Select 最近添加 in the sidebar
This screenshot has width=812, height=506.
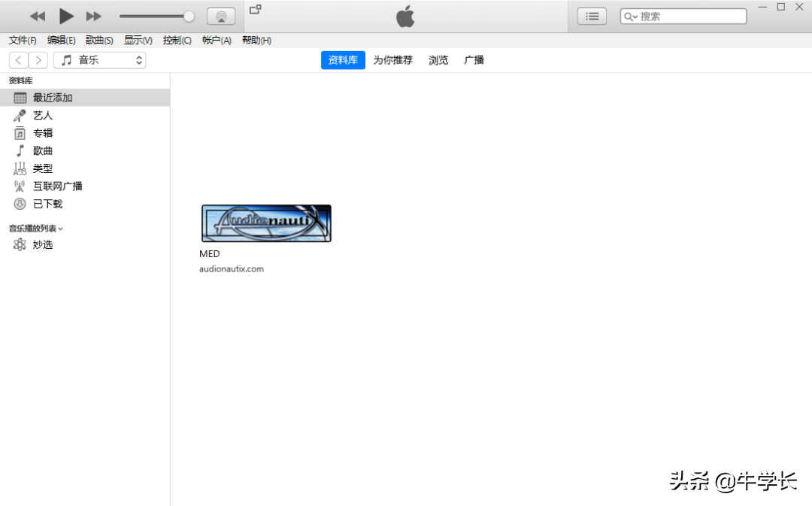pos(85,98)
